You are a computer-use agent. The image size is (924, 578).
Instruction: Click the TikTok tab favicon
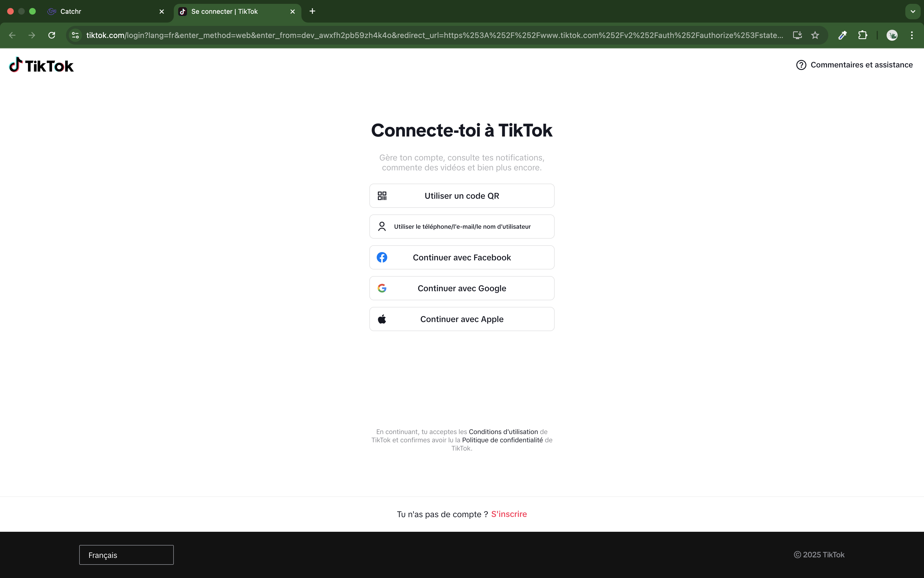click(183, 12)
